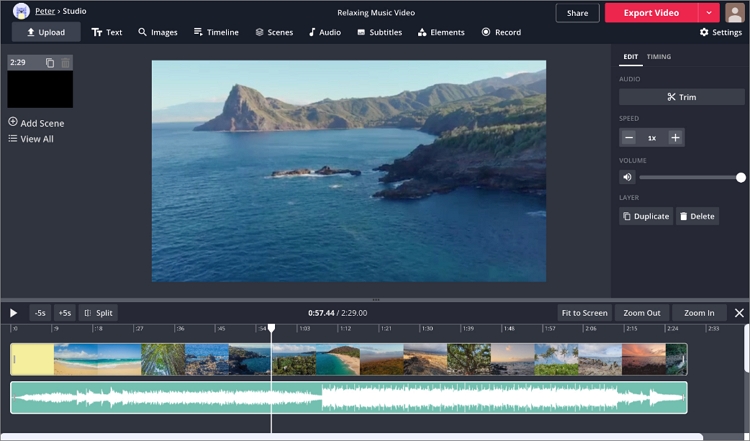This screenshot has width=750, height=441.
Task: Click the Kapwing cat logo avatar
Action: point(21,11)
